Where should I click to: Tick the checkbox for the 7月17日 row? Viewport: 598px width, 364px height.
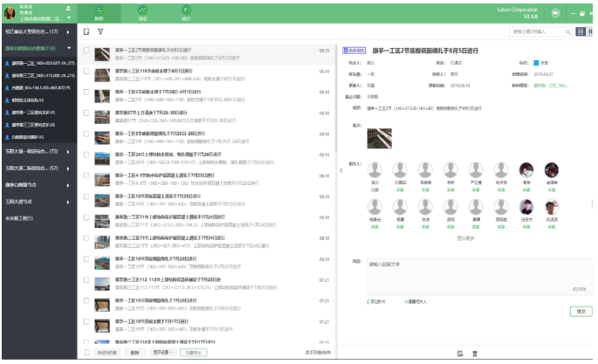click(86, 322)
